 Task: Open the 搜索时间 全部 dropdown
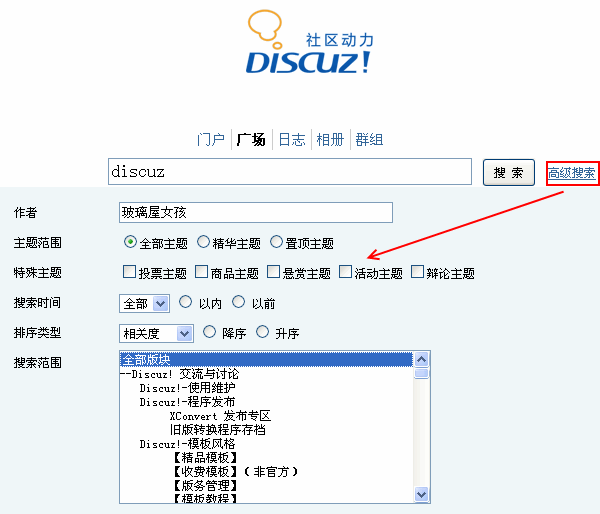click(144, 304)
